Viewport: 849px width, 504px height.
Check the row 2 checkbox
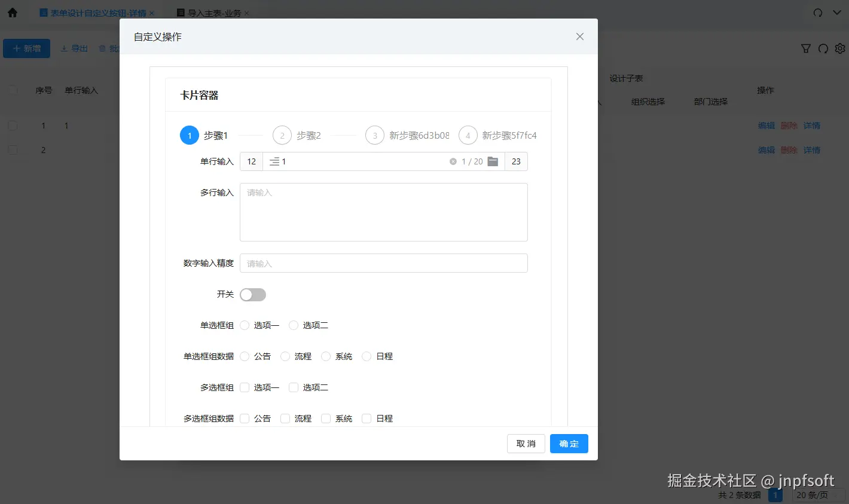[13, 150]
